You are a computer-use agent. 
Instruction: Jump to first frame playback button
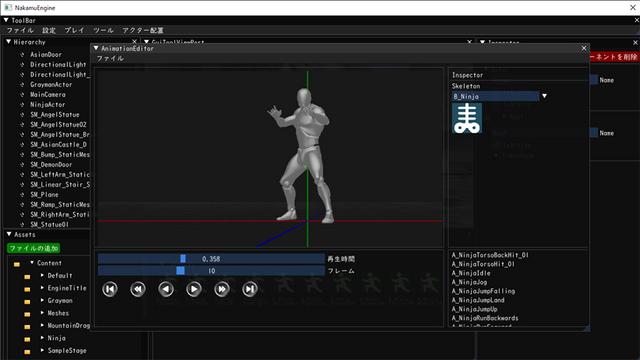coord(110,289)
